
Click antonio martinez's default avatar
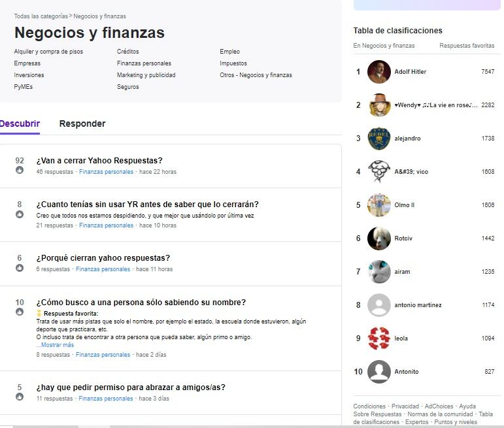tap(379, 305)
